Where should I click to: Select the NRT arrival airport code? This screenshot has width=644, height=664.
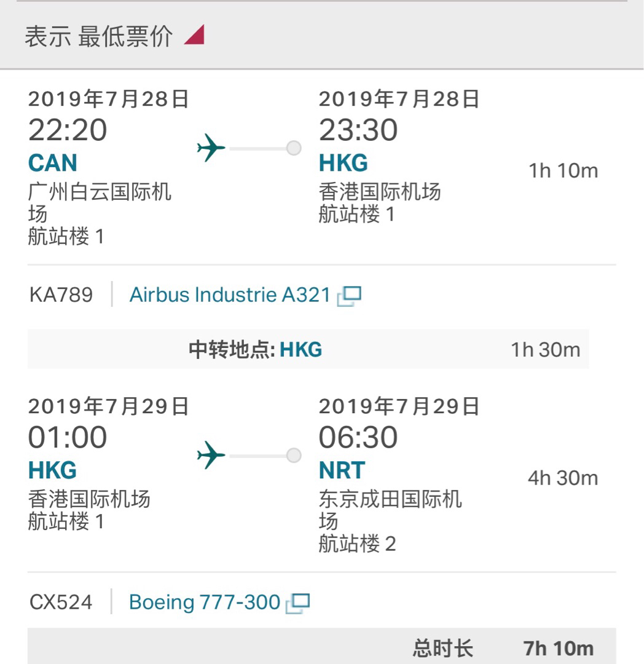click(x=342, y=471)
